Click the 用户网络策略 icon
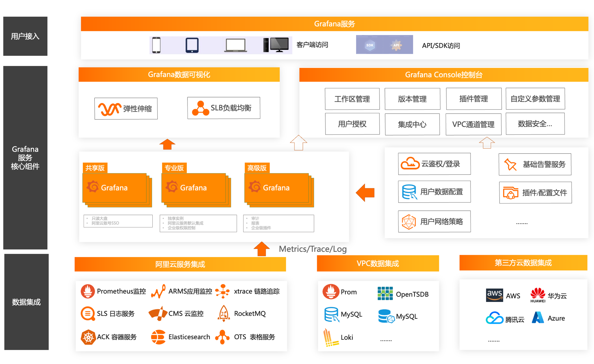This screenshot has height=364, width=594. 409,222
